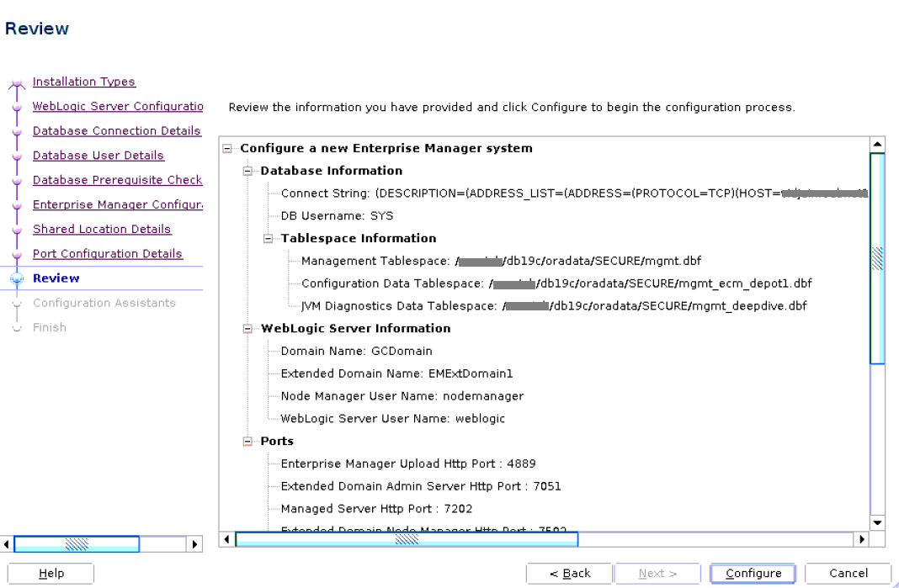Click review tree vertical scrollbar thumb
Viewport: 899px width, 588px height.
click(x=877, y=258)
